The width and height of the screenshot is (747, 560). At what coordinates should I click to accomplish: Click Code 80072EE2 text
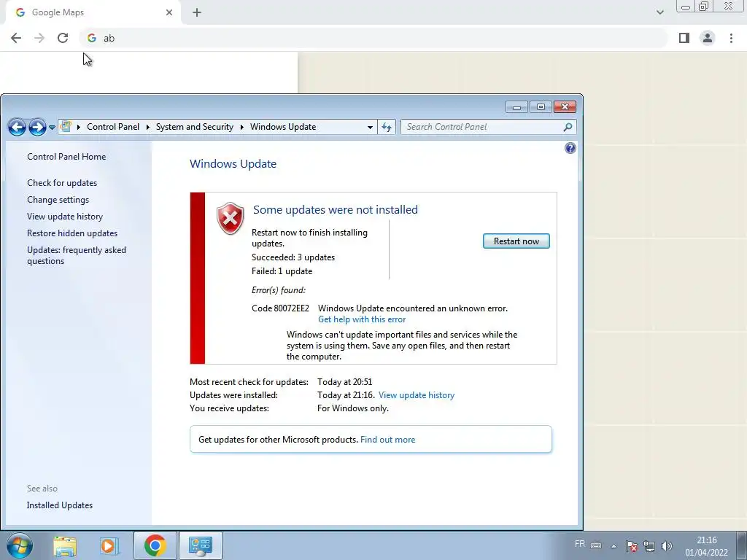280,308
